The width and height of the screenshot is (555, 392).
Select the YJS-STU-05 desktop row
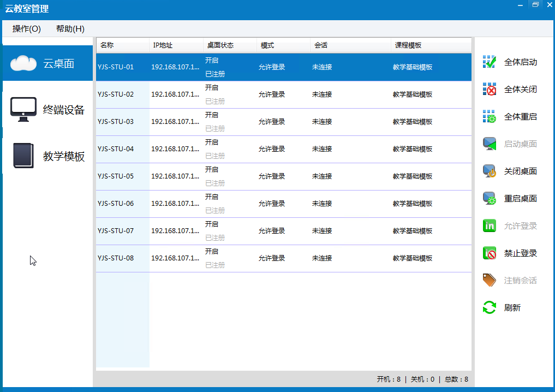click(x=116, y=176)
